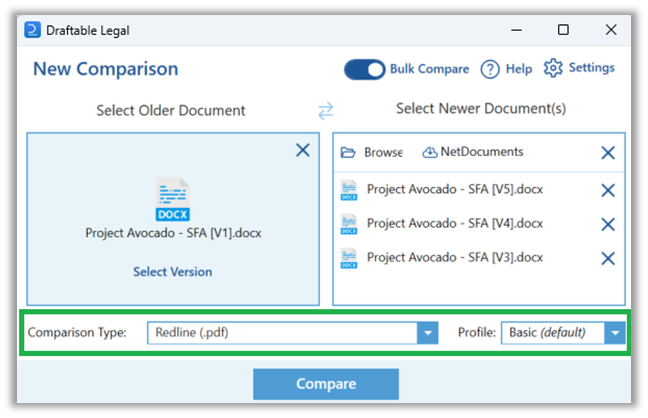Minimize the Draftable Legal window

[516, 30]
